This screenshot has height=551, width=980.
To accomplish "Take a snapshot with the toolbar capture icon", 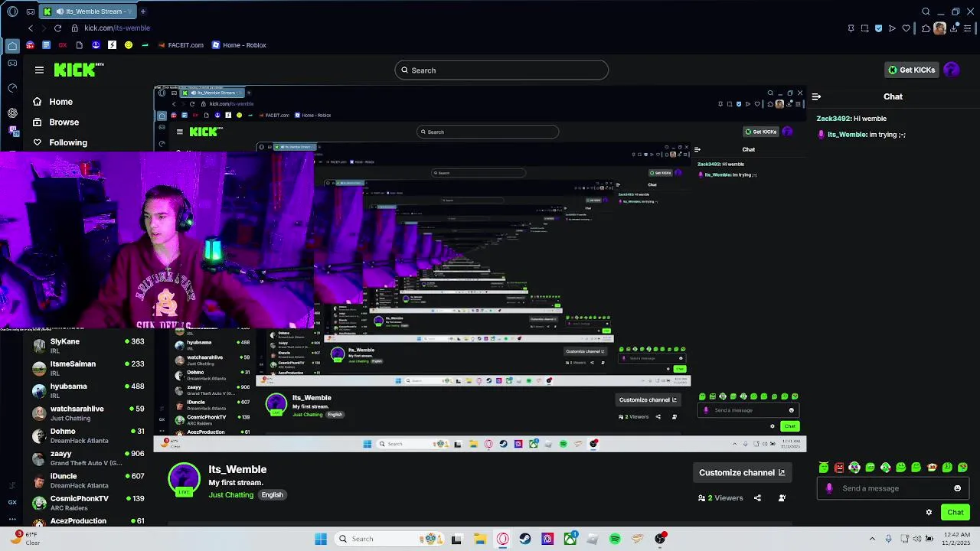I will point(864,28).
